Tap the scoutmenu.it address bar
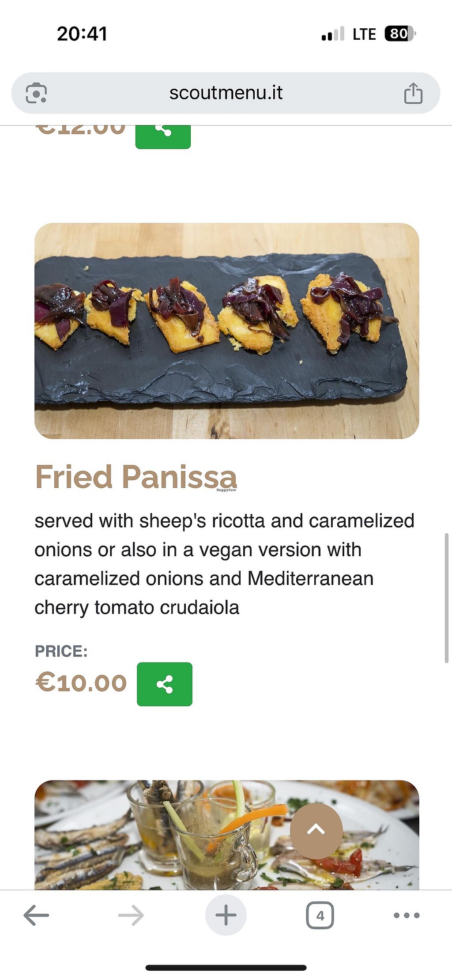This screenshot has width=452, height=980. point(226,93)
